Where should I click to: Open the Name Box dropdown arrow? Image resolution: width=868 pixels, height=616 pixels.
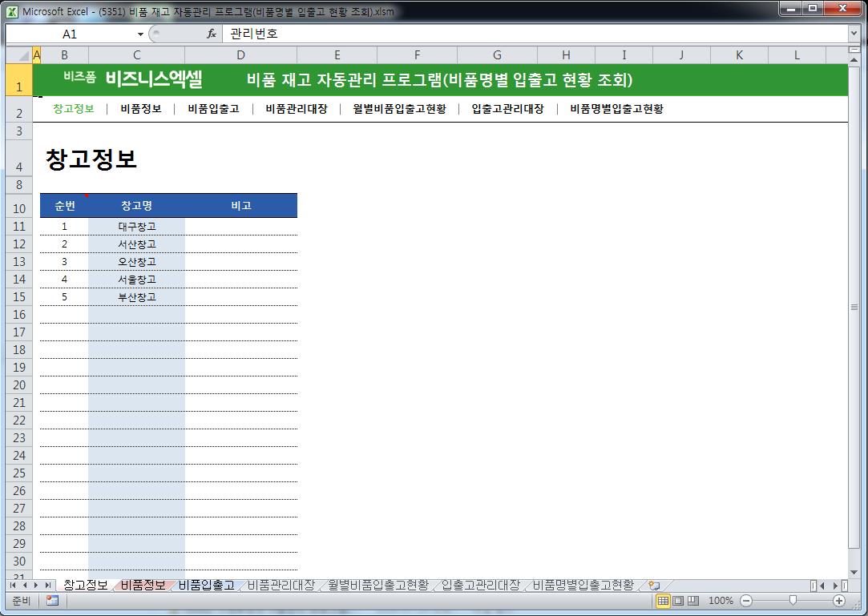(x=140, y=34)
